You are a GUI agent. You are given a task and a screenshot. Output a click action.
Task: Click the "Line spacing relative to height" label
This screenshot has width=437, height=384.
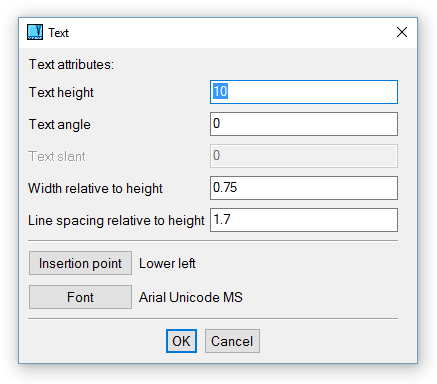click(x=116, y=221)
